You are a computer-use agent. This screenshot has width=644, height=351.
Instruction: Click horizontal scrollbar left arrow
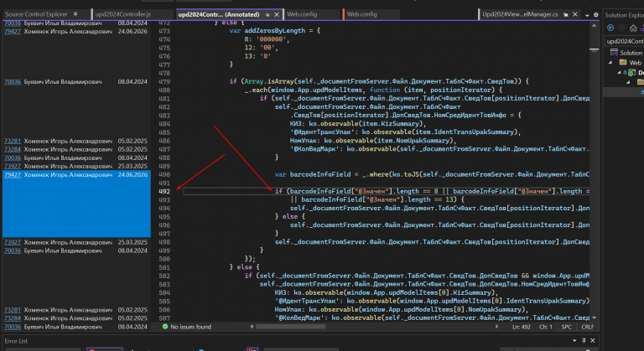click(x=252, y=327)
